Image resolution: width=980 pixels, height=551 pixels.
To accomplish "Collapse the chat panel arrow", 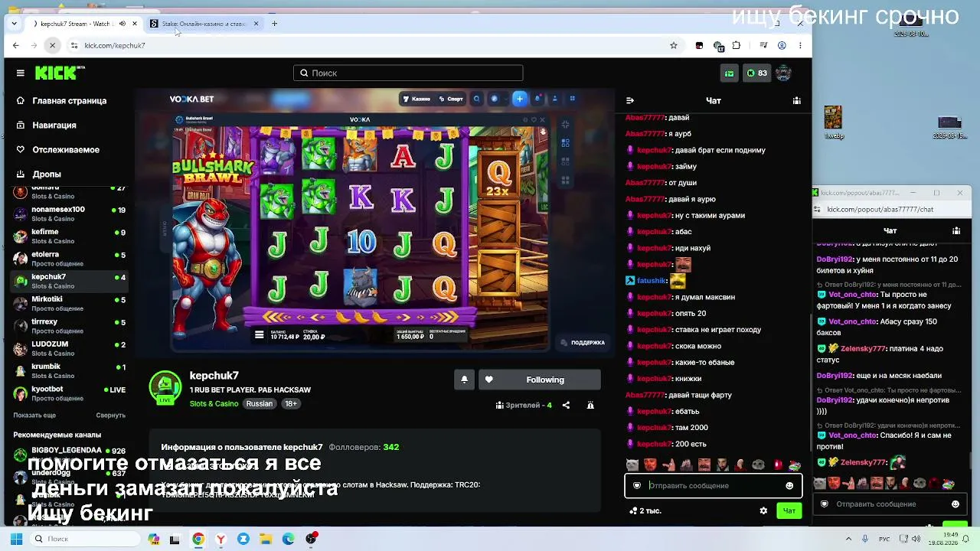I will tap(630, 100).
